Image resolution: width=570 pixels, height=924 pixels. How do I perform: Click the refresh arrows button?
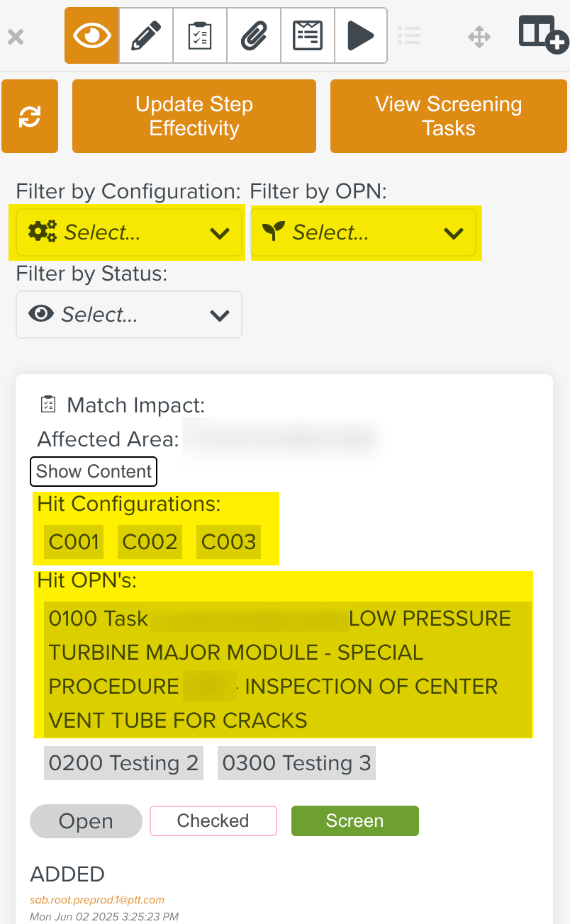click(30, 116)
